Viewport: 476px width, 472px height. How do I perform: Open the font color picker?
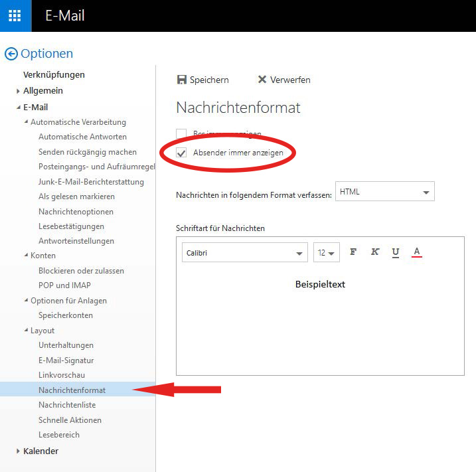[x=417, y=252]
